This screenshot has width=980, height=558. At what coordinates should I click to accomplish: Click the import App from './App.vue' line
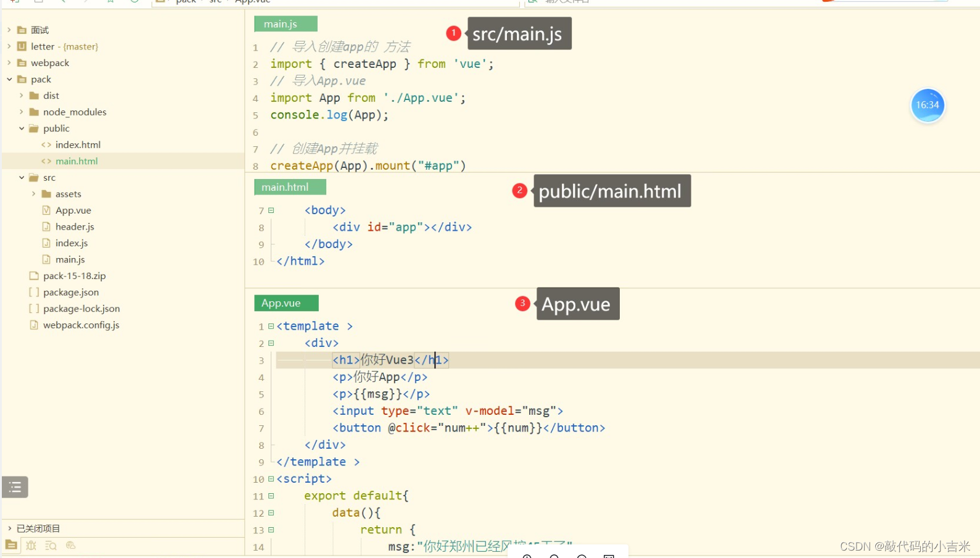coord(368,98)
